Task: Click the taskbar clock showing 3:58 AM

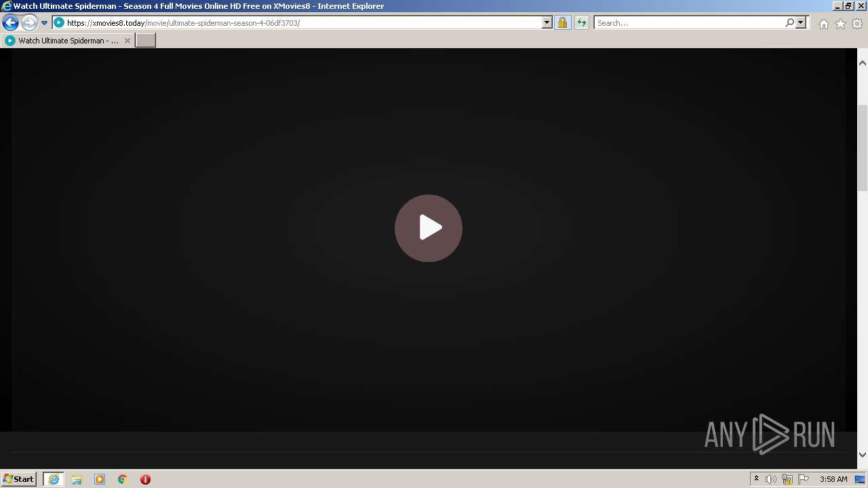Action: pos(833,479)
